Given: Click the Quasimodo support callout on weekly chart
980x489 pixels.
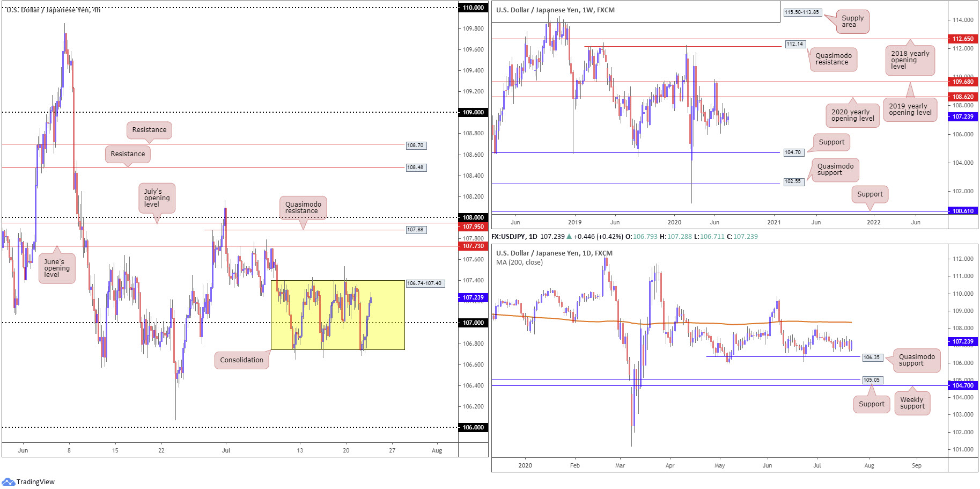Looking at the screenshot, I should (835, 170).
